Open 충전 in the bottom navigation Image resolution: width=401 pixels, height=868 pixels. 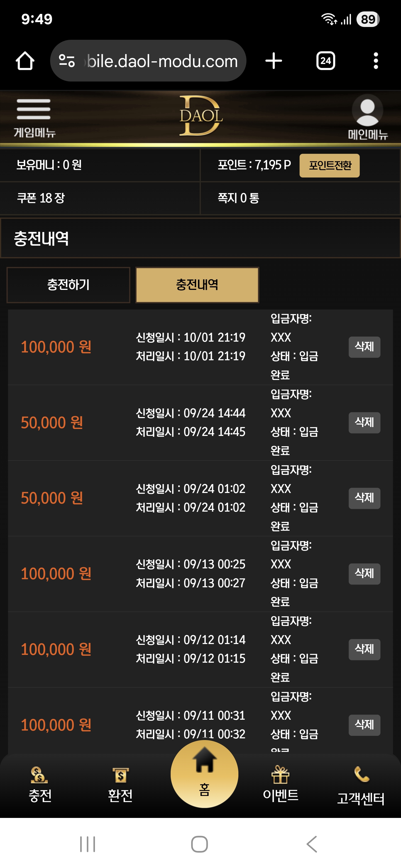[40, 785]
